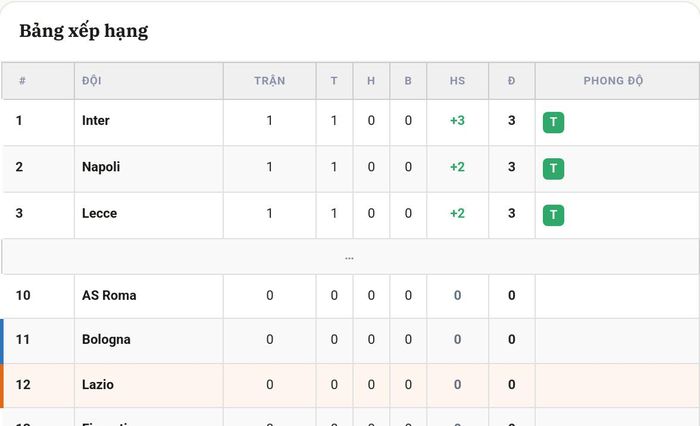Open the Lecce team link

pyautogui.click(x=100, y=213)
